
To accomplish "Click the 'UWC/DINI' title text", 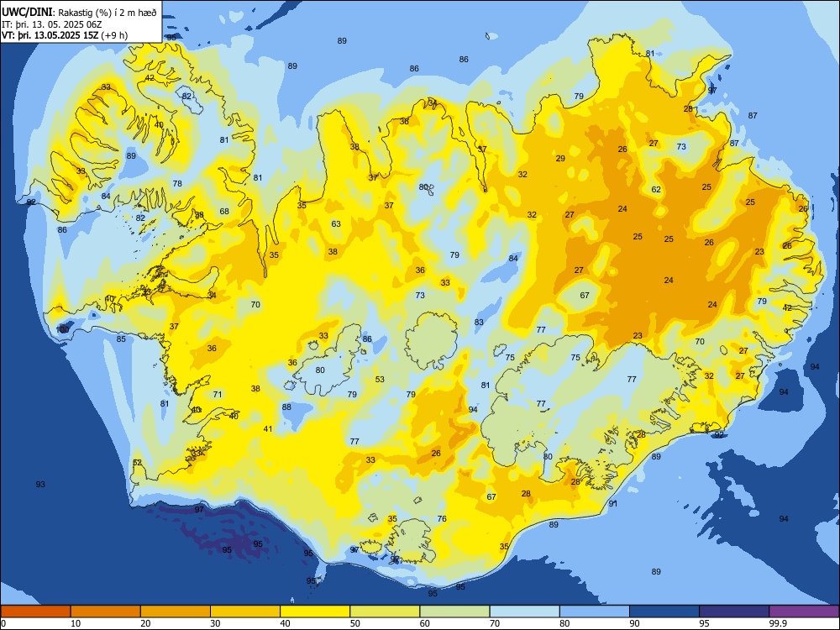I will click(x=27, y=13).
